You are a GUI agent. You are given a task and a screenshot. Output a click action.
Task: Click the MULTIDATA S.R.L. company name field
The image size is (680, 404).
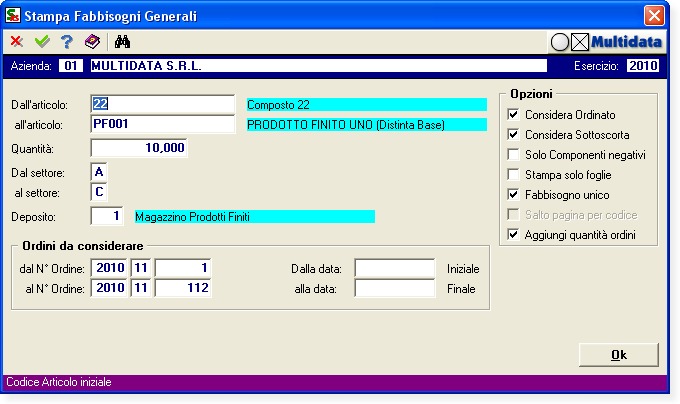coord(319,66)
